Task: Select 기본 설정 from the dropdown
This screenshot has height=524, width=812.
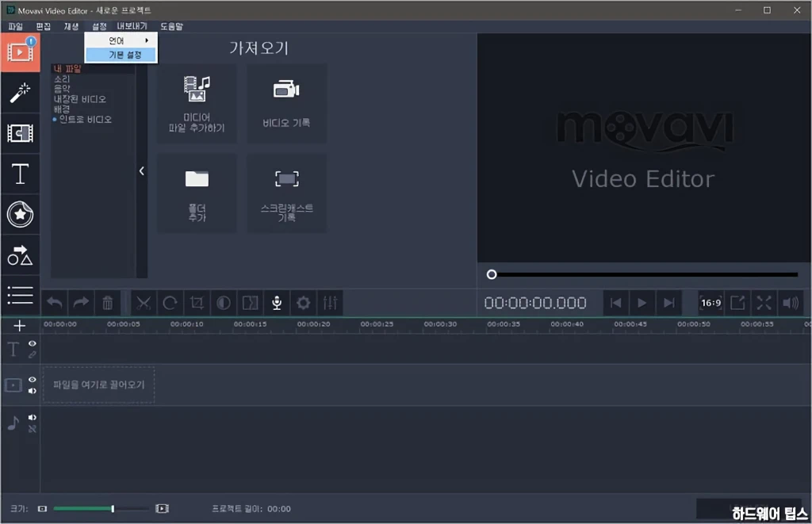Action: click(121, 55)
